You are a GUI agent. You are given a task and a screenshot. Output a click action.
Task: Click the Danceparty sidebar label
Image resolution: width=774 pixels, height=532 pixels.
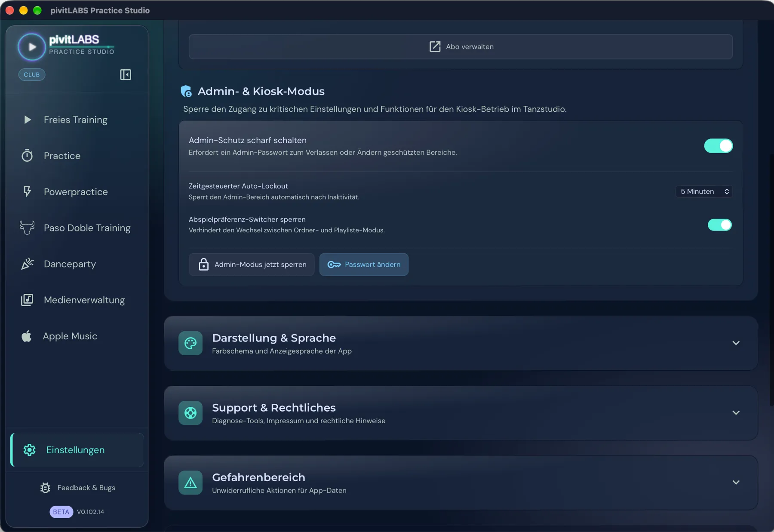(x=70, y=264)
